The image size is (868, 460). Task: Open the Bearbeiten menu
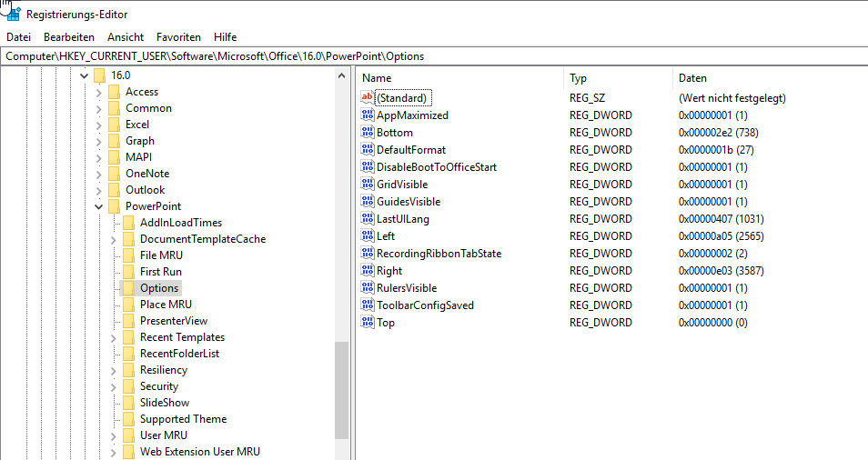coord(69,37)
